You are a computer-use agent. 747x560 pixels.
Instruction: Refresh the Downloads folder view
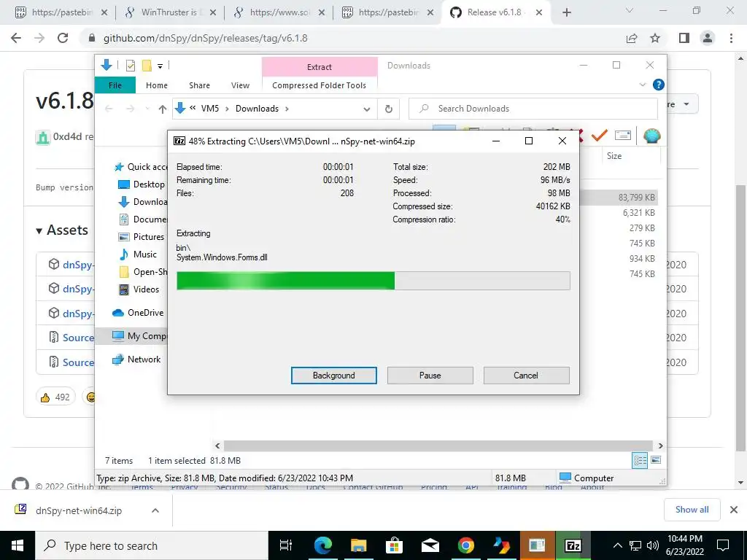(x=389, y=109)
